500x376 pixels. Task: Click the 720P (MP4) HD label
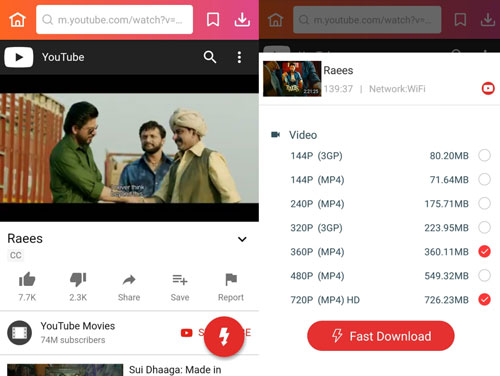pos(325,300)
